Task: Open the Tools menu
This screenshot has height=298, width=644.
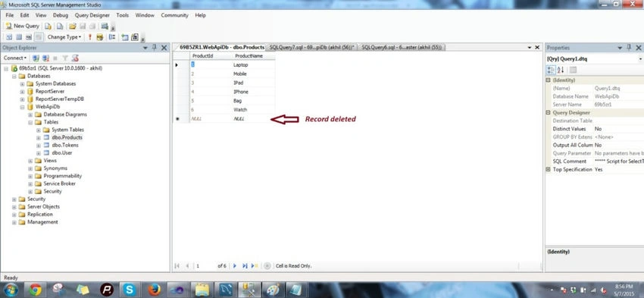Action: click(x=123, y=15)
